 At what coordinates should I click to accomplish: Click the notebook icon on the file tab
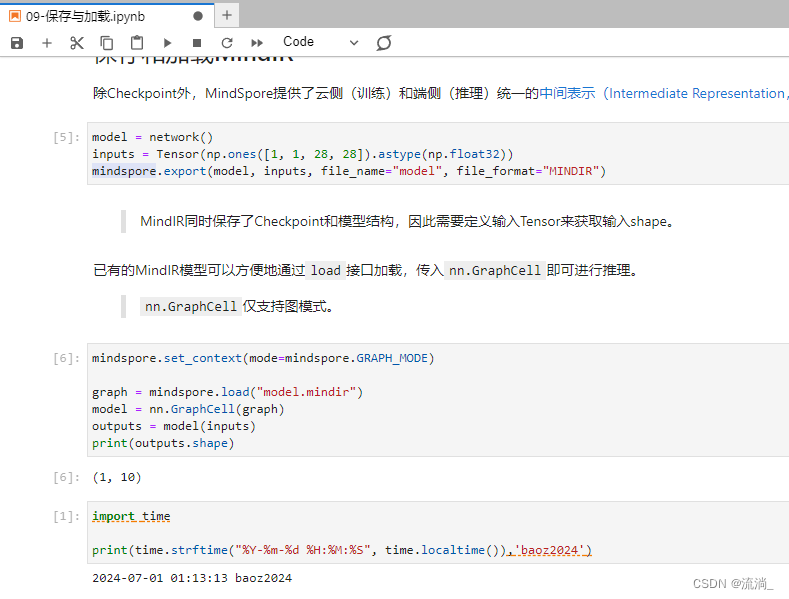point(15,16)
